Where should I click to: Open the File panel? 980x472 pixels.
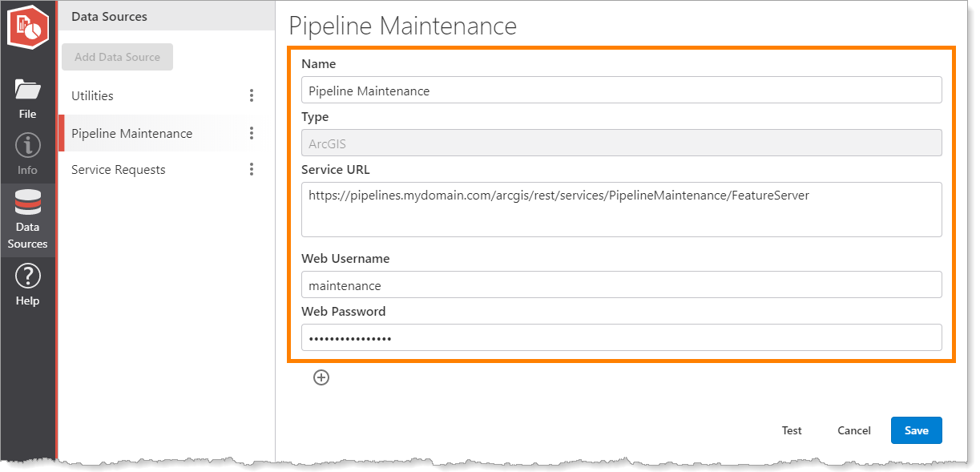27,96
